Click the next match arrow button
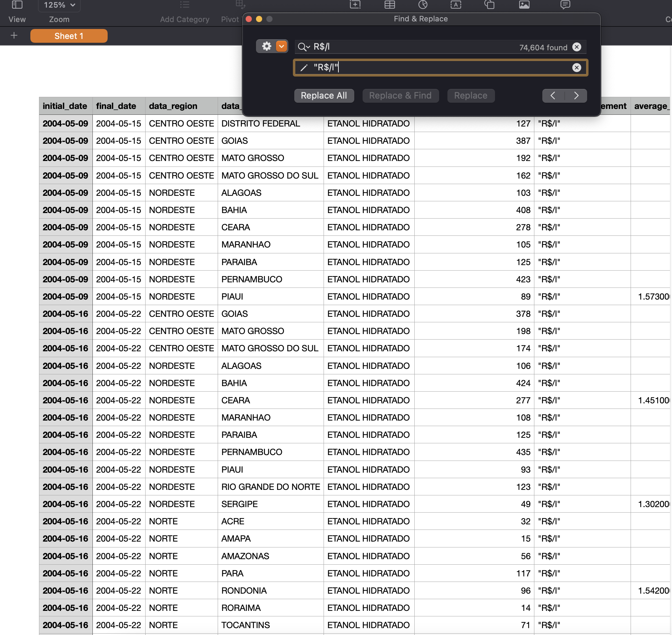Screen dimensions: 672x635 pyautogui.click(x=576, y=95)
